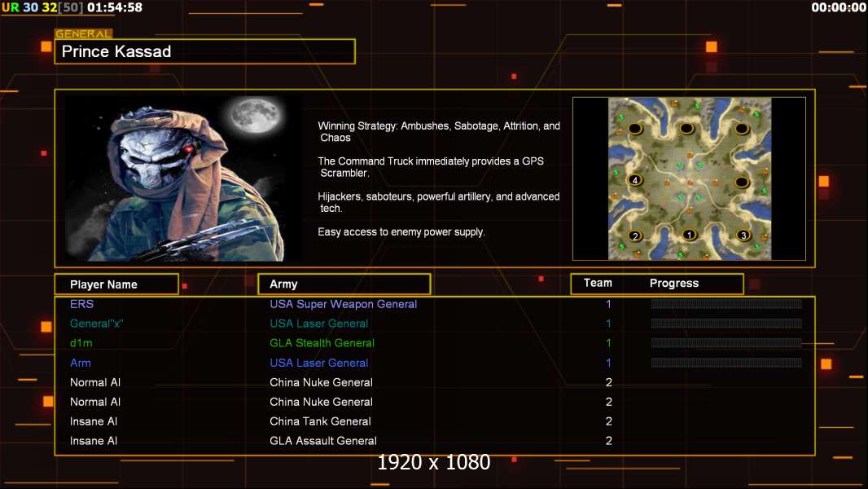
Task: Click USA Super Weapon General army text
Action: click(344, 304)
